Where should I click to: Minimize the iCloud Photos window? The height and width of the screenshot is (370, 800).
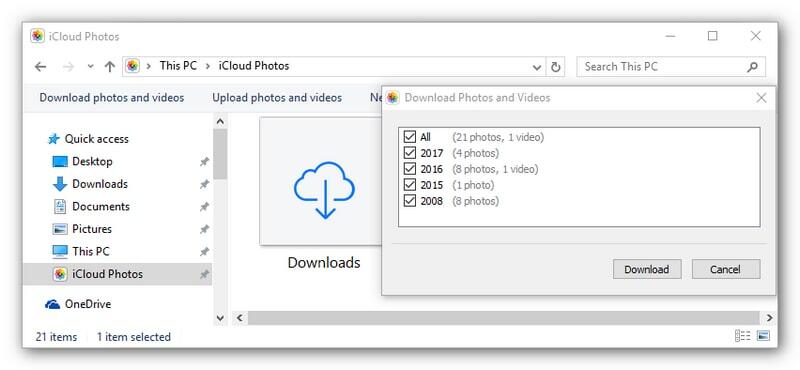point(670,36)
